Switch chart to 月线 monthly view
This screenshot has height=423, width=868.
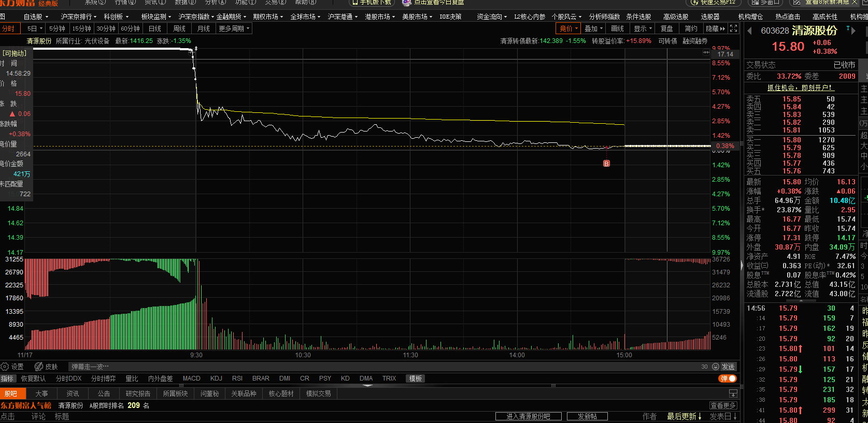(203, 28)
